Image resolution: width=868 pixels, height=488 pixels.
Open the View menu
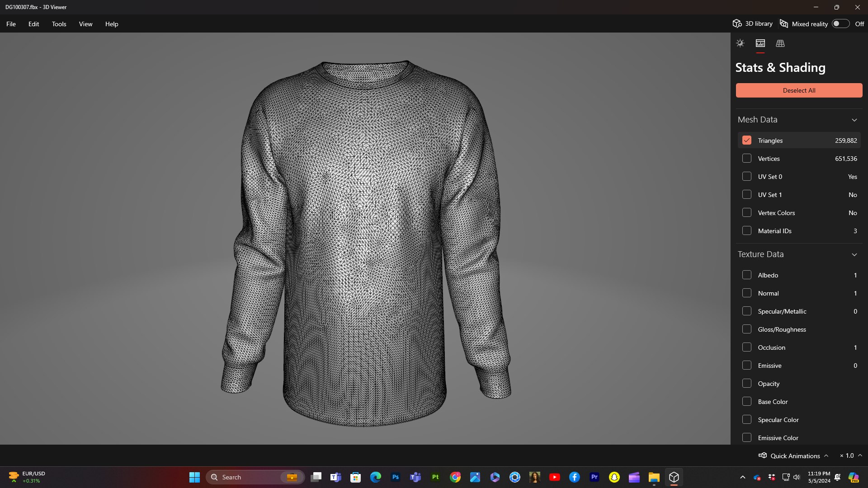click(85, 24)
